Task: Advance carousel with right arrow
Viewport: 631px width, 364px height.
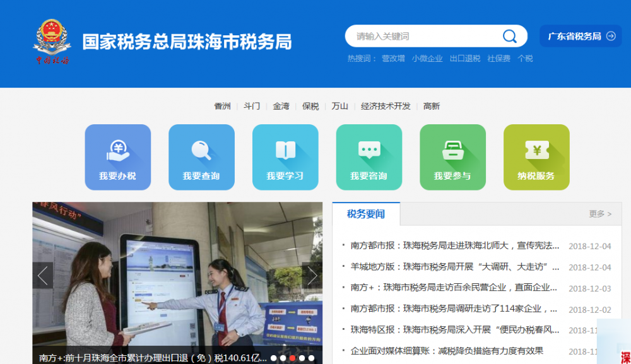Action: pos(312,275)
